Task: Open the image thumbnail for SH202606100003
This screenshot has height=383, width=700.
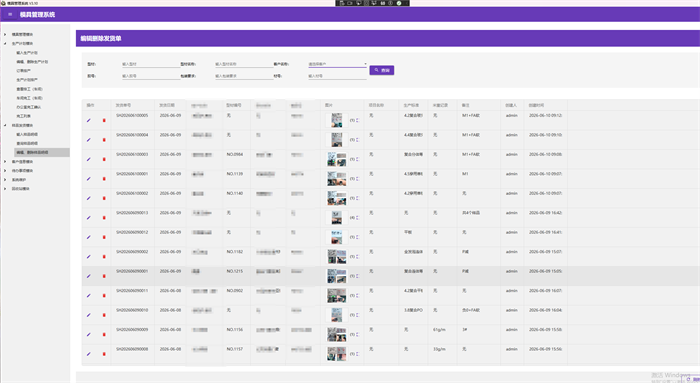Action: click(x=337, y=159)
